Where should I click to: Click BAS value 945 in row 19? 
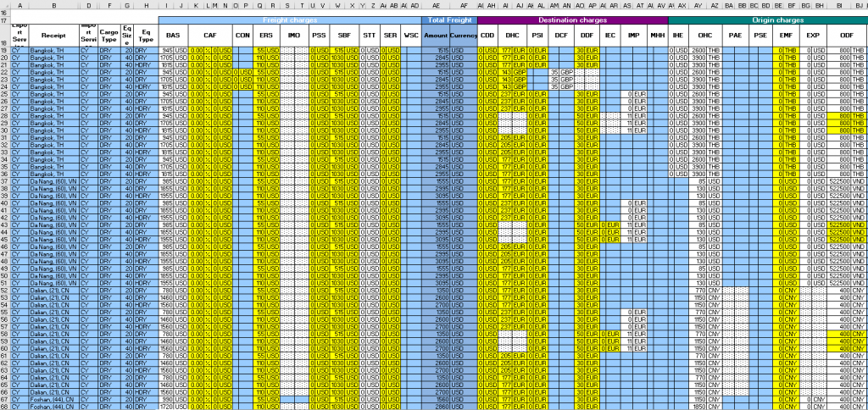167,50
